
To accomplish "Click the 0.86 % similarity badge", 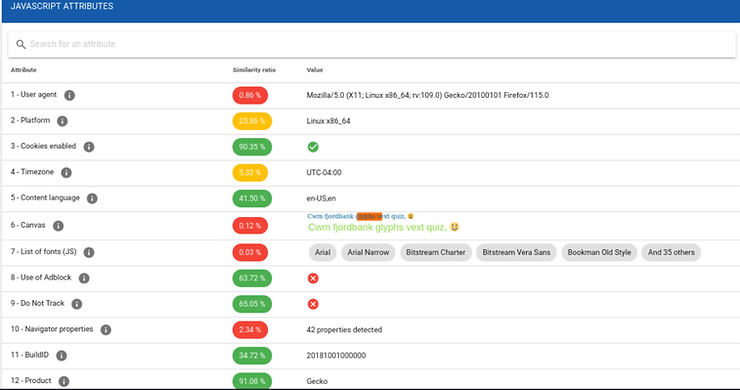I will (x=250, y=95).
